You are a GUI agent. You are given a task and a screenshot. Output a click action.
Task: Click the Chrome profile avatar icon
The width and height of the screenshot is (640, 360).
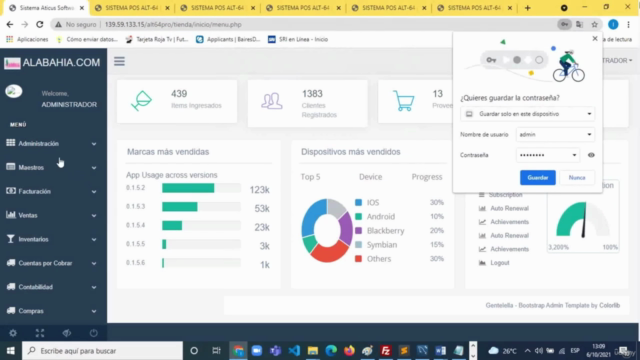tap(613, 24)
